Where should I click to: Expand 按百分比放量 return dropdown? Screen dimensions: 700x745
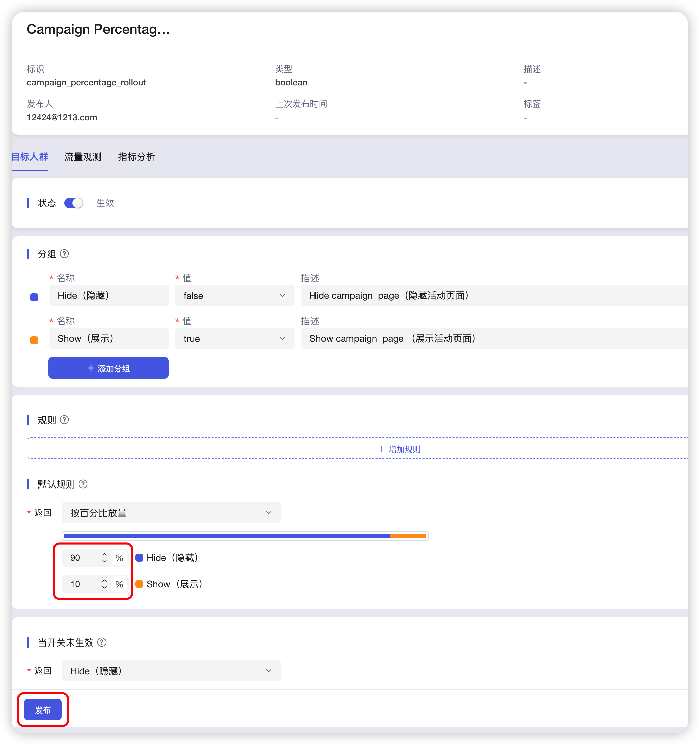(x=171, y=512)
